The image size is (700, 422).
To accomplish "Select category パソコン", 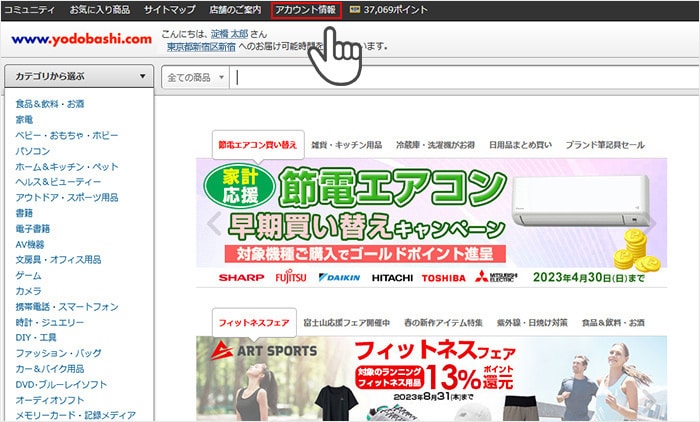I will (x=33, y=151).
